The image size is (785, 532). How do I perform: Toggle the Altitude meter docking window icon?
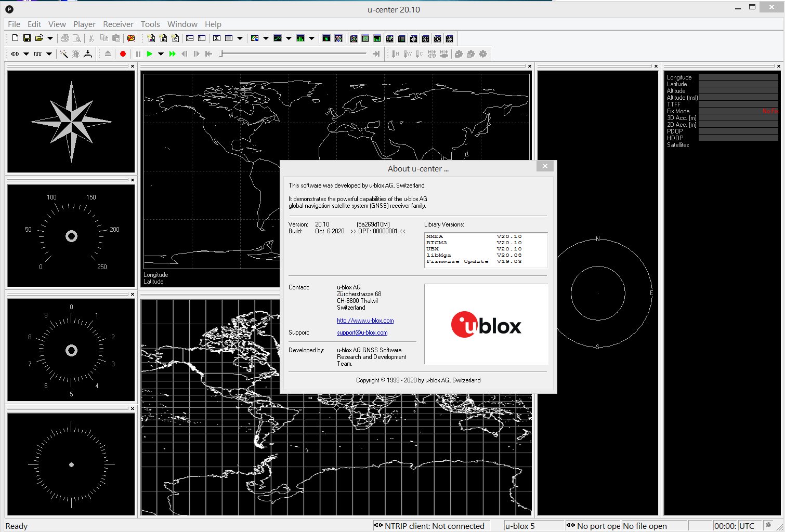point(449,38)
